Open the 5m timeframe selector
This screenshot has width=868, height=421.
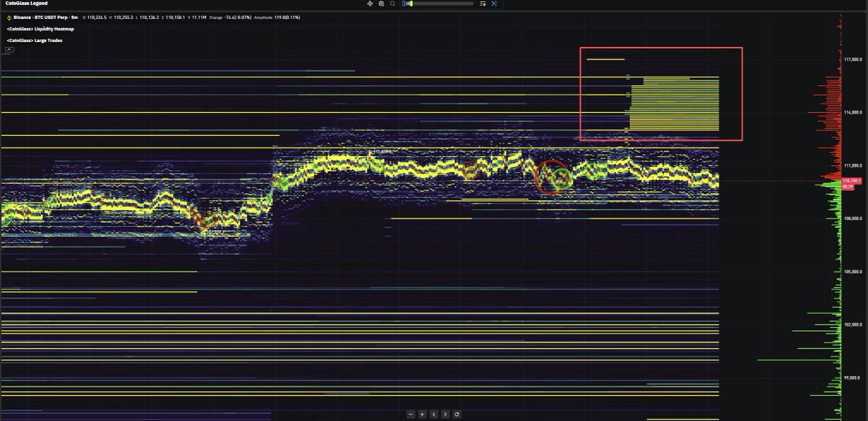pyautogui.click(x=74, y=17)
